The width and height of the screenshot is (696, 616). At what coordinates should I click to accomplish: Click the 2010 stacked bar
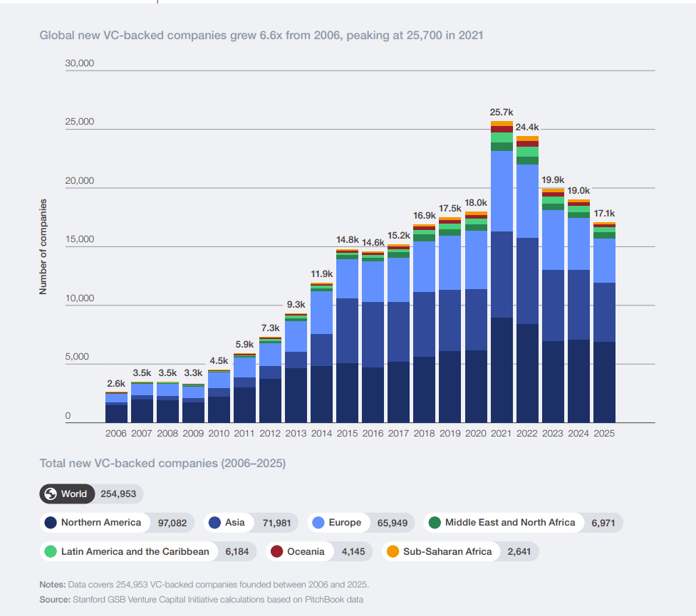tap(219, 396)
